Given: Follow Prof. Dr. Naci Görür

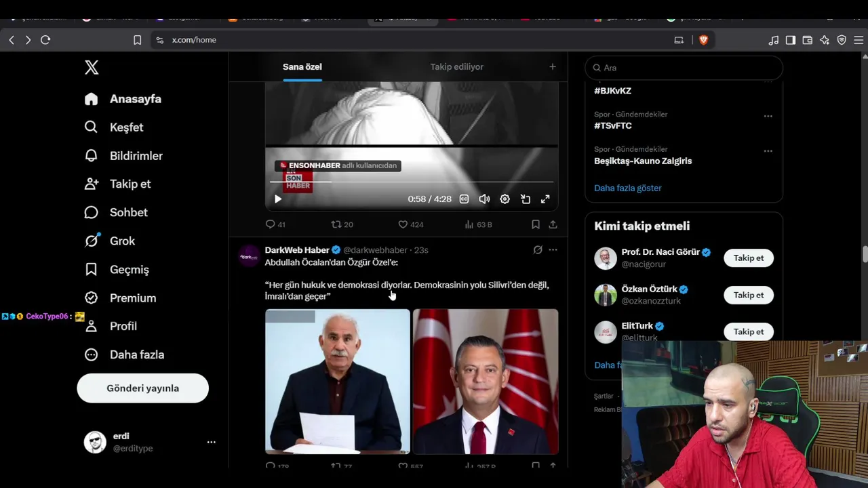Looking at the screenshot, I should (749, 258).
